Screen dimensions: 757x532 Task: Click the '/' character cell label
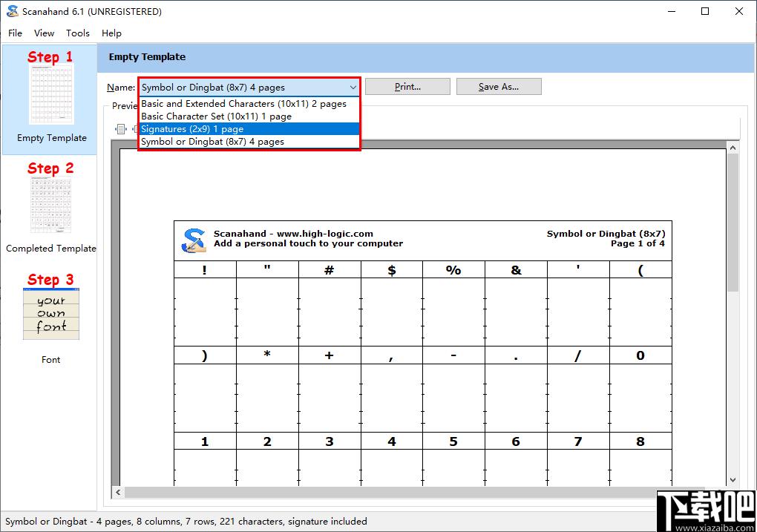click(578, 356)
